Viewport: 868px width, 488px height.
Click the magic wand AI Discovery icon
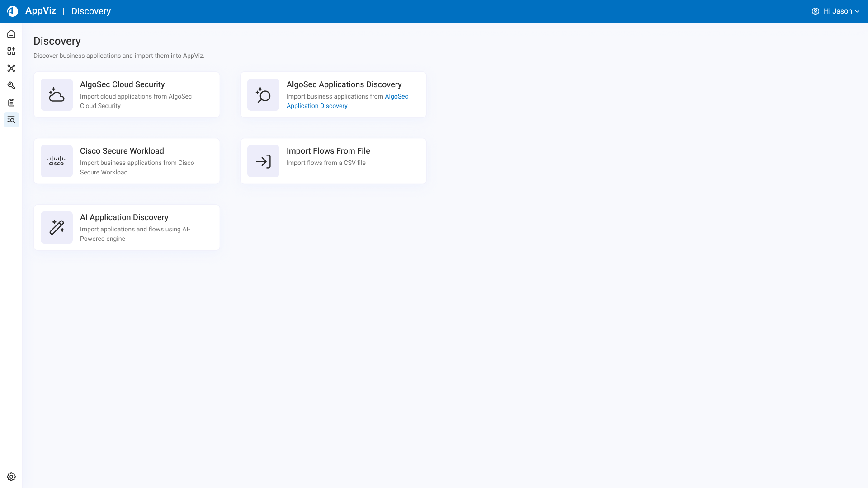click(x=57, y=228)
